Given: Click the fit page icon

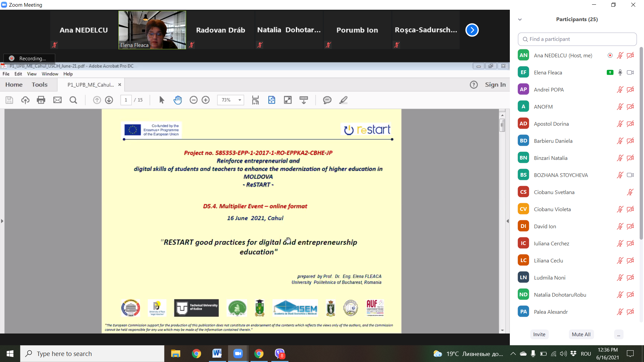Looking at the screenshot, I should [272, 100].
